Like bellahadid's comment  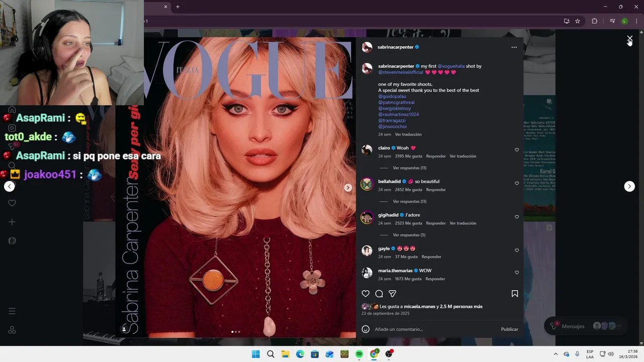(x=517, y=184)
